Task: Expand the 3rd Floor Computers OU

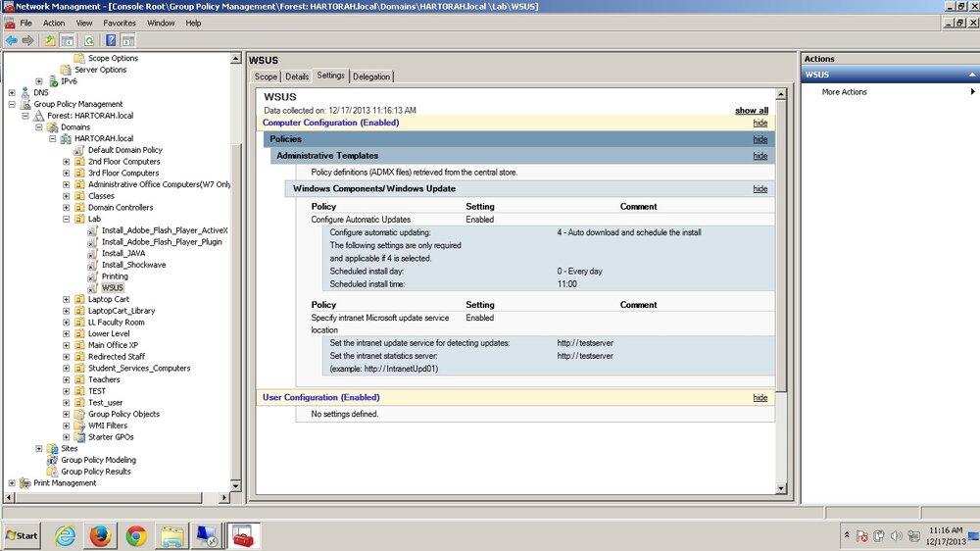Action: [67, 174]
